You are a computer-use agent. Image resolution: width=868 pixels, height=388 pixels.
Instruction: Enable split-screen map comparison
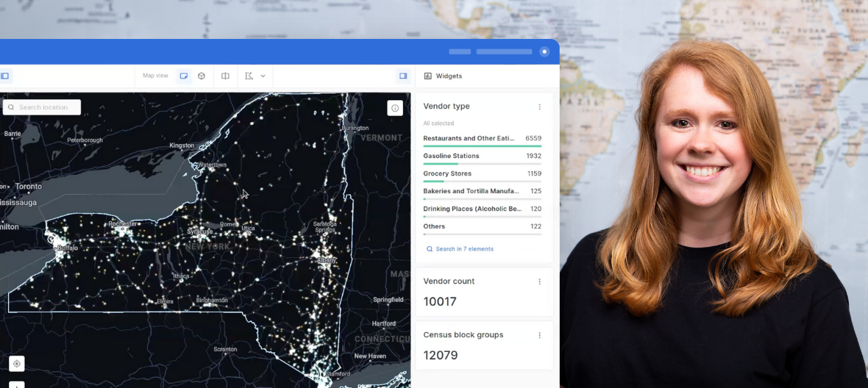[225, 76]
